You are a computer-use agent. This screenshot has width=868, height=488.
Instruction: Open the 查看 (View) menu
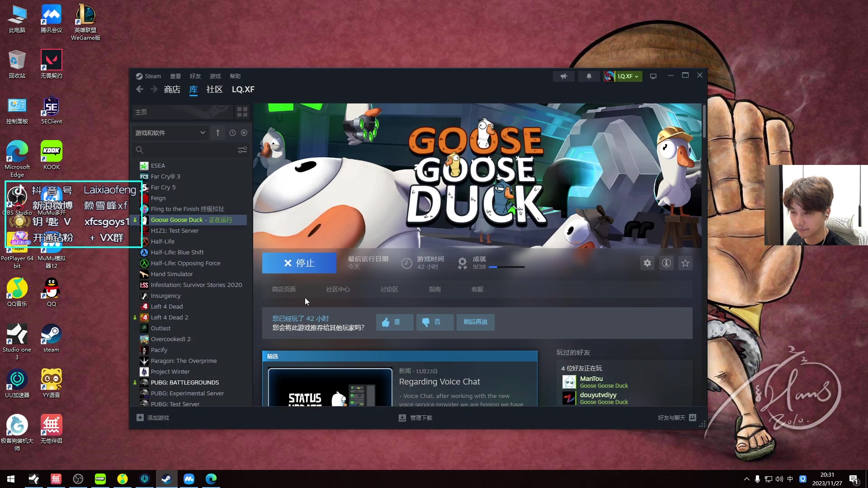[x=175, y=76]
